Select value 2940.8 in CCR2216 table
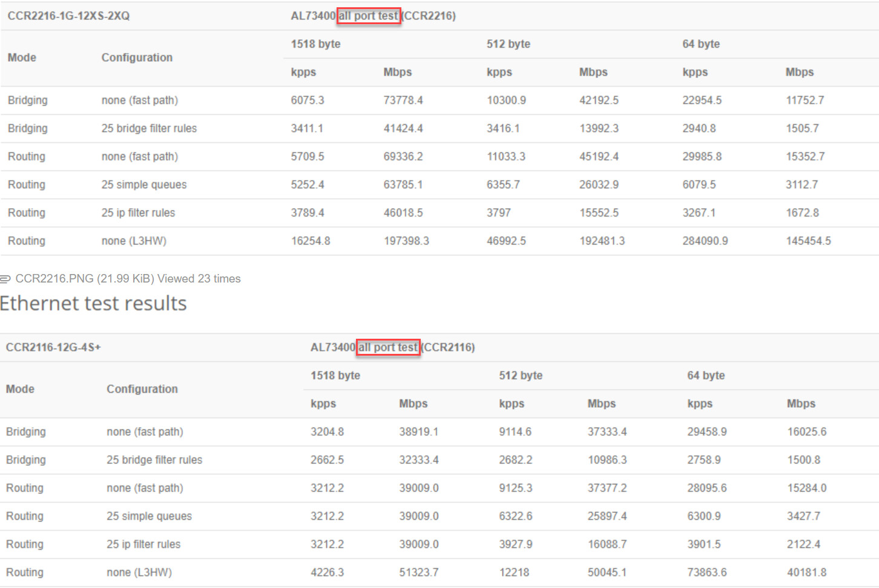The height and width of the screenshot is (588, 879). [699, 128]
